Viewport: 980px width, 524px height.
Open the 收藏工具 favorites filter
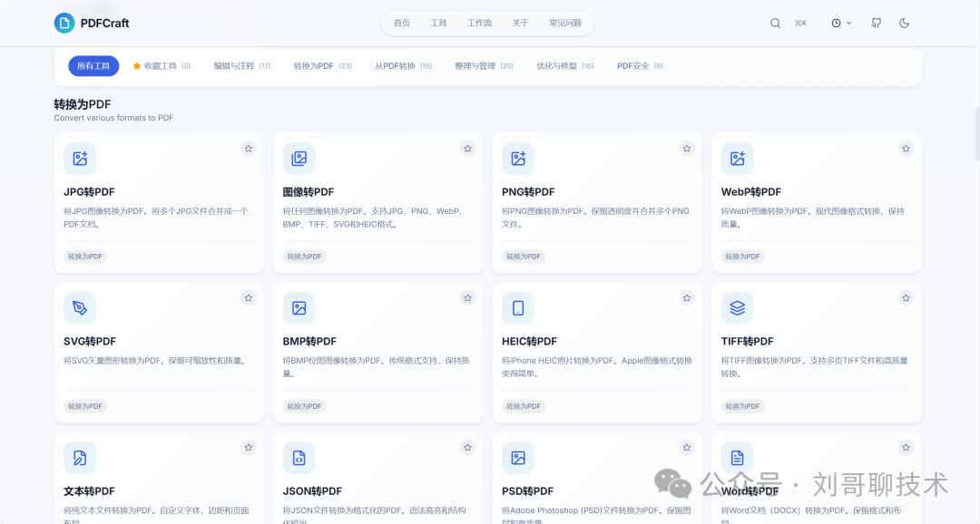pos(162,65)
